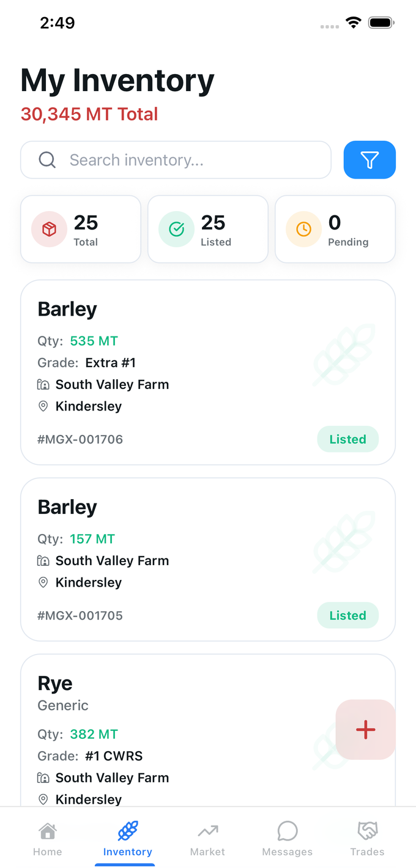
Task: Click the package icon on the Total card
Action: (x=48, y=229)
